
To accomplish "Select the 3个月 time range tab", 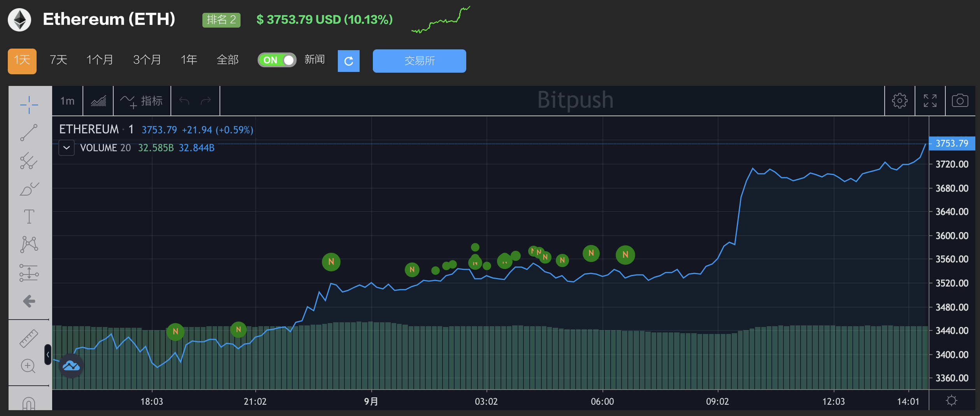I will click(x=147, y=60).
